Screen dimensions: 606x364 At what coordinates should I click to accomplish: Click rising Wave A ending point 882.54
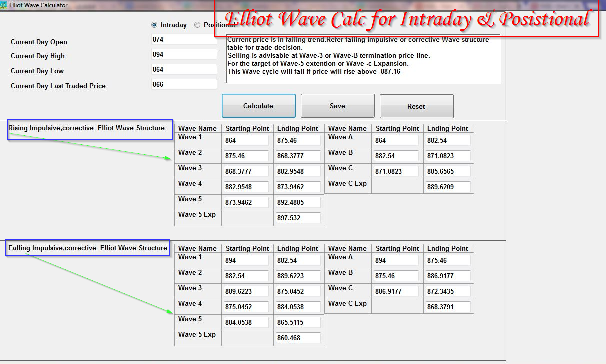coord(448,140)
